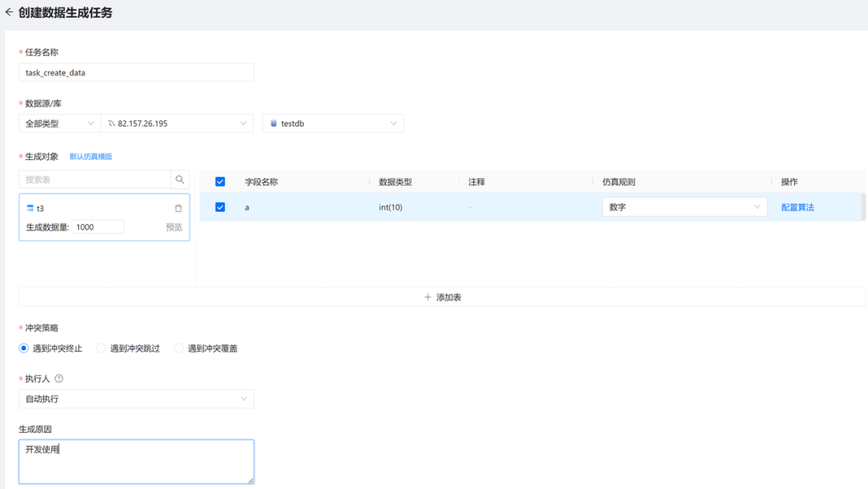Screen dimensions: 868x489
Task: Click the 配置算法 link
Action: click(797, 207)
